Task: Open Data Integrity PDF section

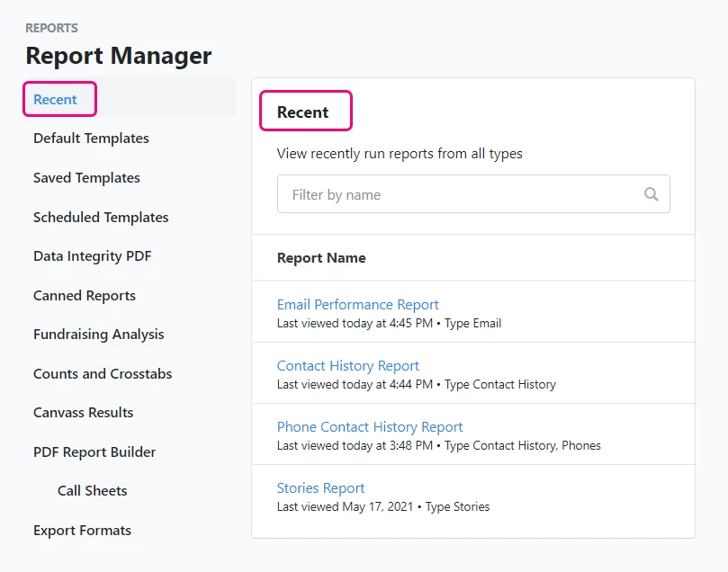Action: pos(92,255)
